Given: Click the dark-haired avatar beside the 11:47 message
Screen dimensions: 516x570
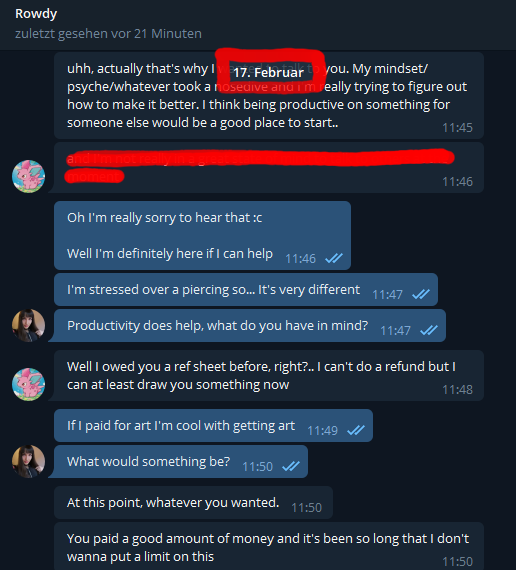Looking at the screenshot, I should 28,325.
